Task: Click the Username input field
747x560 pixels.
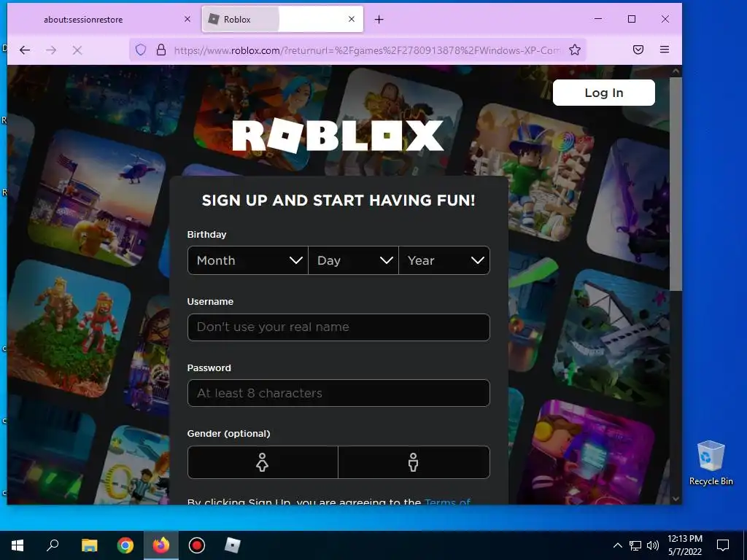Action: (338, 327)
